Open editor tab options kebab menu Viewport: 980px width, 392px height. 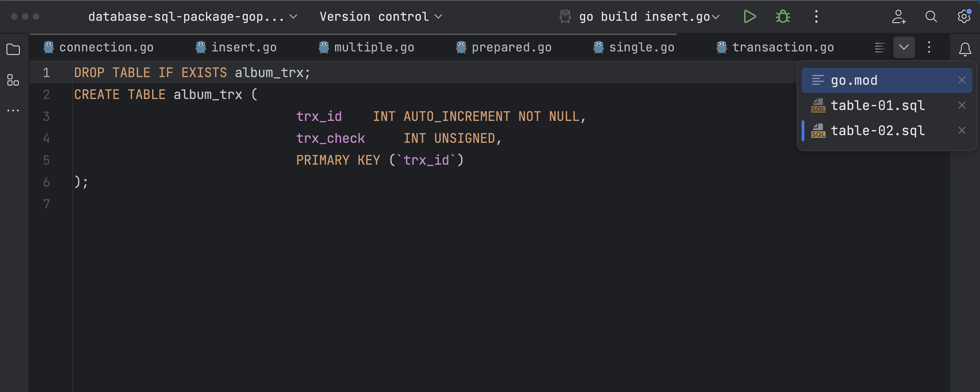click(x=929, y=48)
